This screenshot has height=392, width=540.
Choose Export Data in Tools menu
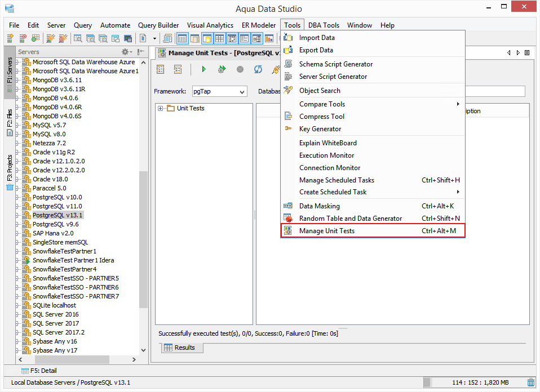pyautogui.click(x=373, y=50)
